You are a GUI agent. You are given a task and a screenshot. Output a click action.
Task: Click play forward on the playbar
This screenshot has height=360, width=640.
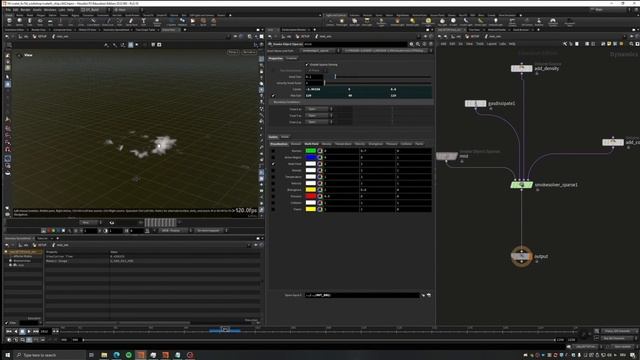29,331
